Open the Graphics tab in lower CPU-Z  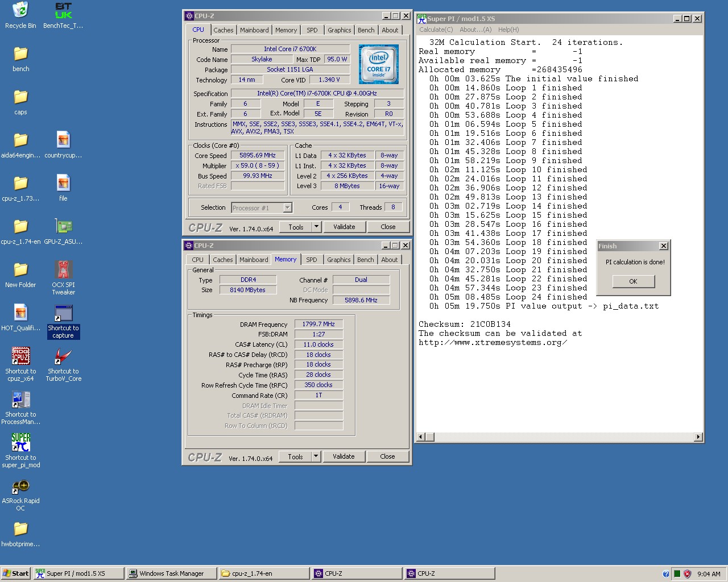339,260
